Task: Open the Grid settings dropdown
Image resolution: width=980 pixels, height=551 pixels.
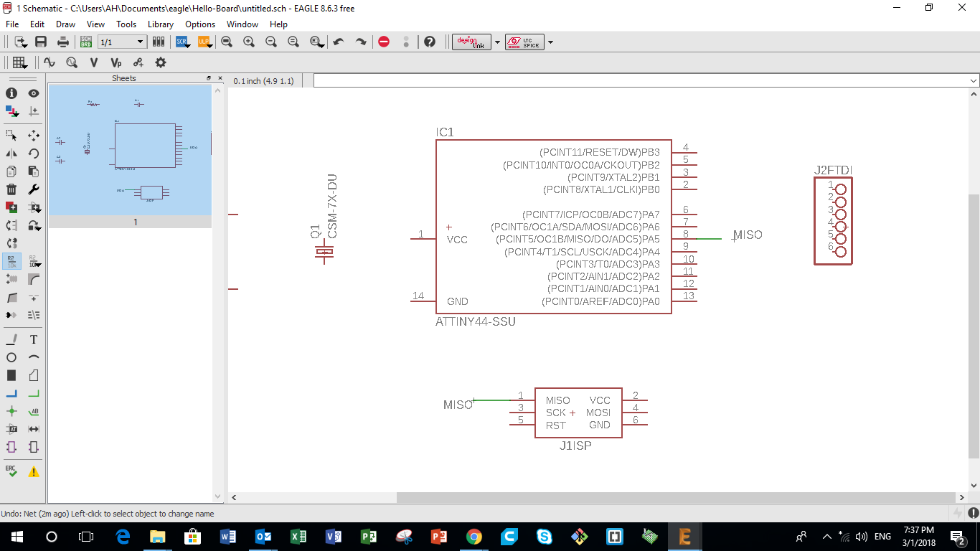Action: pyautogui.click(x=19, y=62)
